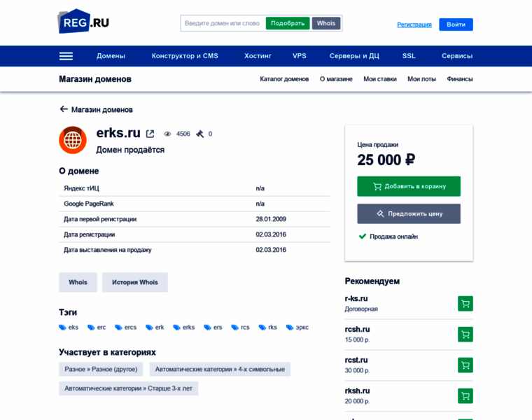Viewport: 532px width, 420px height.
Task: Open recommended domain rksh.ru
Action: click(357, 391)
